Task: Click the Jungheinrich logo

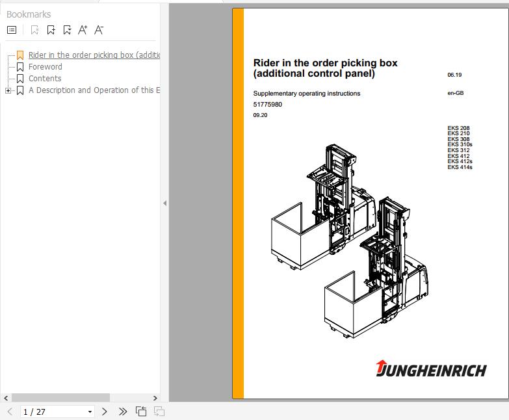Action: (x=431, y=369)
